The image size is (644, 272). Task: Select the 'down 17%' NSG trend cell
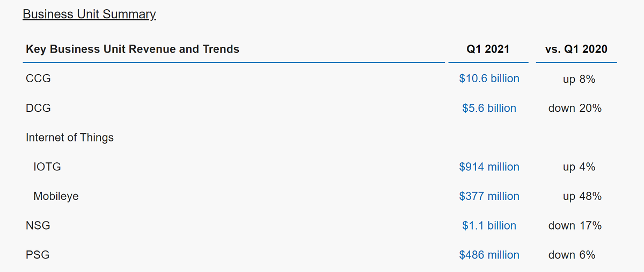coord(575,226)
